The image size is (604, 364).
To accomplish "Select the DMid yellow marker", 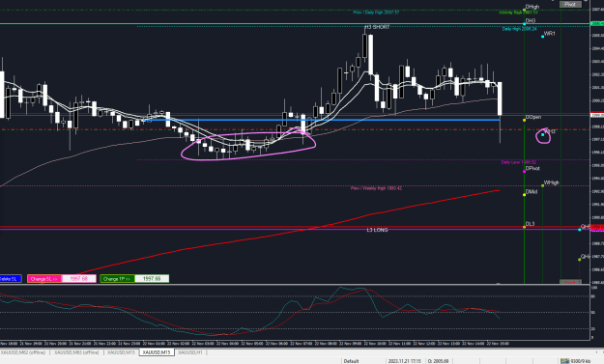I will [524, 195].
